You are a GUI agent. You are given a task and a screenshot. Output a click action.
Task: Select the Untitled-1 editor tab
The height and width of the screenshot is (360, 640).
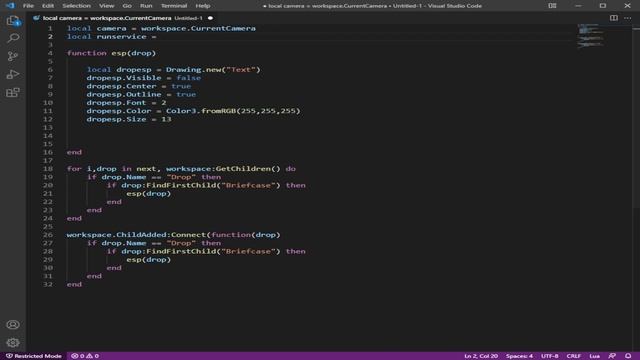122,18
